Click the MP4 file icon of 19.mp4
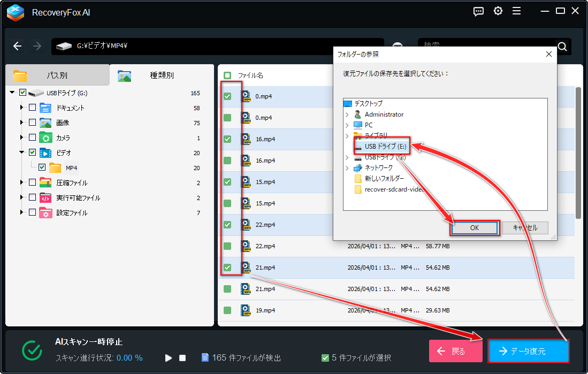 pos(246,310)
